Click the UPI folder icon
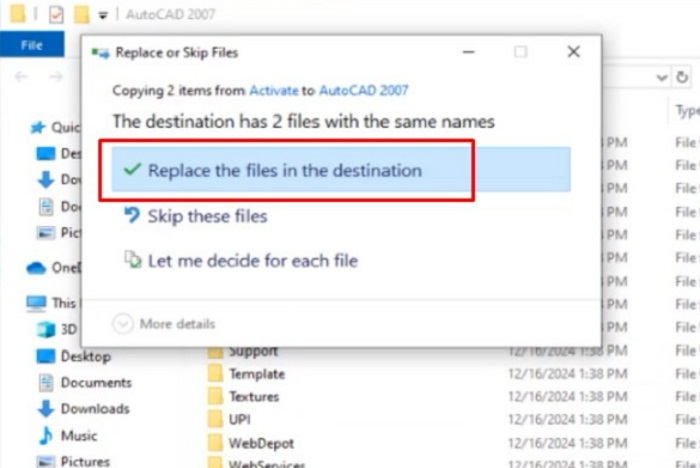Viewport: 700px width, 468px height. click(x=216, y=419)
